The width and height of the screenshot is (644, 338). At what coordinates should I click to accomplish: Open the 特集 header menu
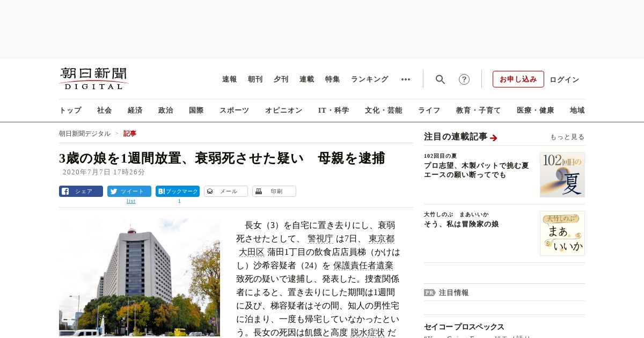[333, 79]
